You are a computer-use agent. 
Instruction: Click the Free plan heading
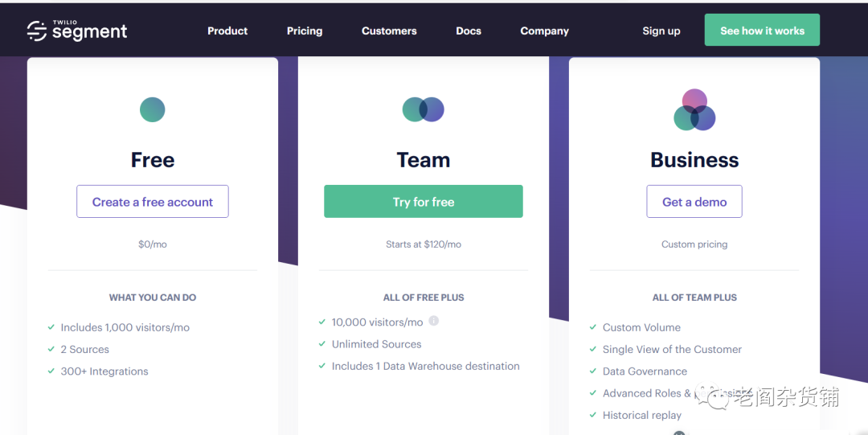(152, 160)
